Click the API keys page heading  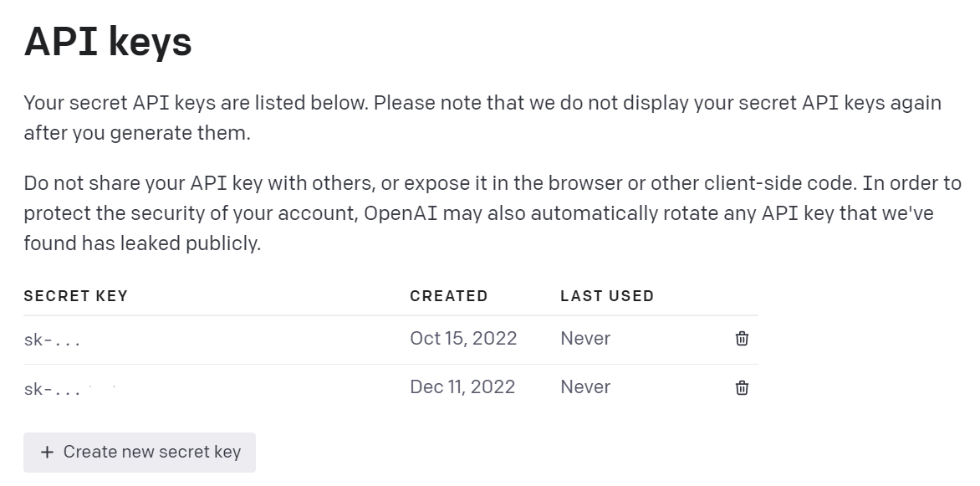click(108, 41)
